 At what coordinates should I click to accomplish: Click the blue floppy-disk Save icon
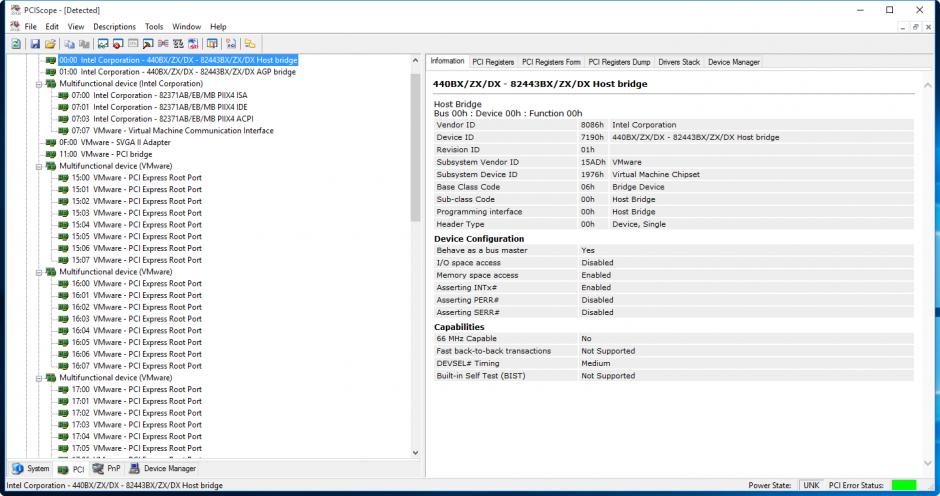coord(35,44)
